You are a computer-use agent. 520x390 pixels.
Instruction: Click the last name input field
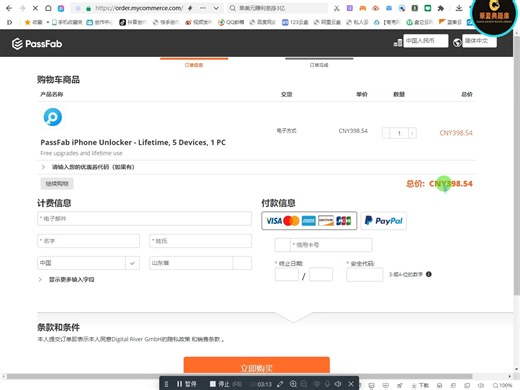200,241
